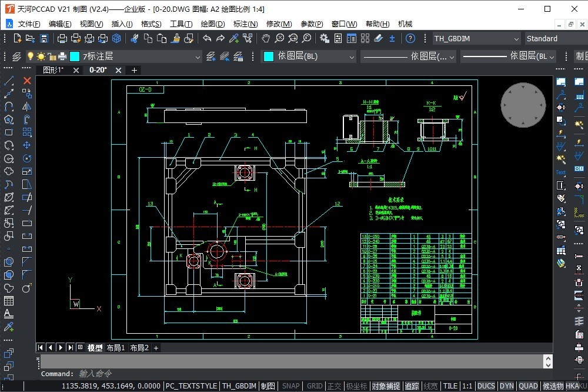Expand the 依图层(BL) color dropdown

[352, 57]
